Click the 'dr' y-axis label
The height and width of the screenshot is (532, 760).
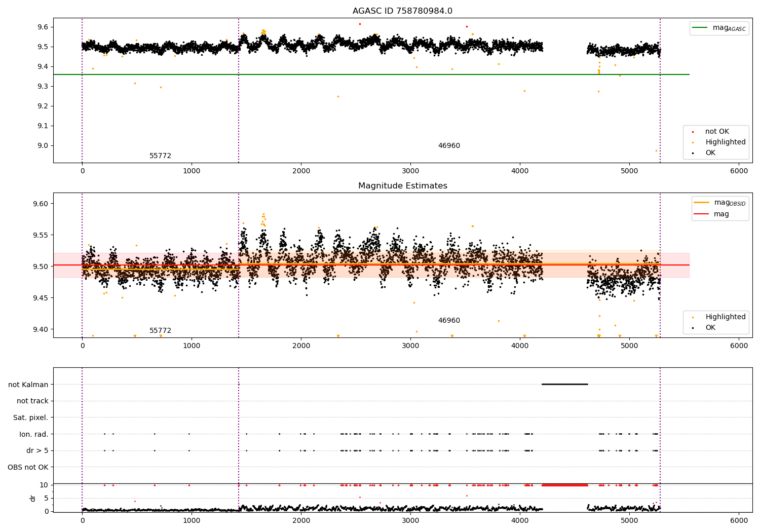pos(32,498)
